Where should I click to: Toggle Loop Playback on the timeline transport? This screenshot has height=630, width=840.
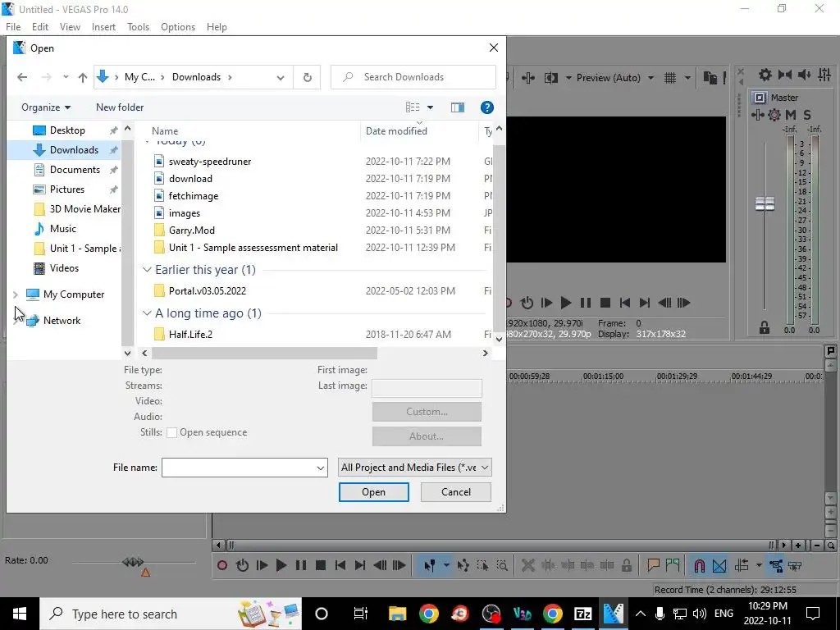[x=242, y=565]
